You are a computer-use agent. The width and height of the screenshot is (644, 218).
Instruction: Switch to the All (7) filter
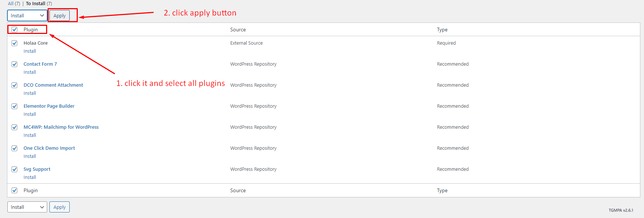point(14,4)
